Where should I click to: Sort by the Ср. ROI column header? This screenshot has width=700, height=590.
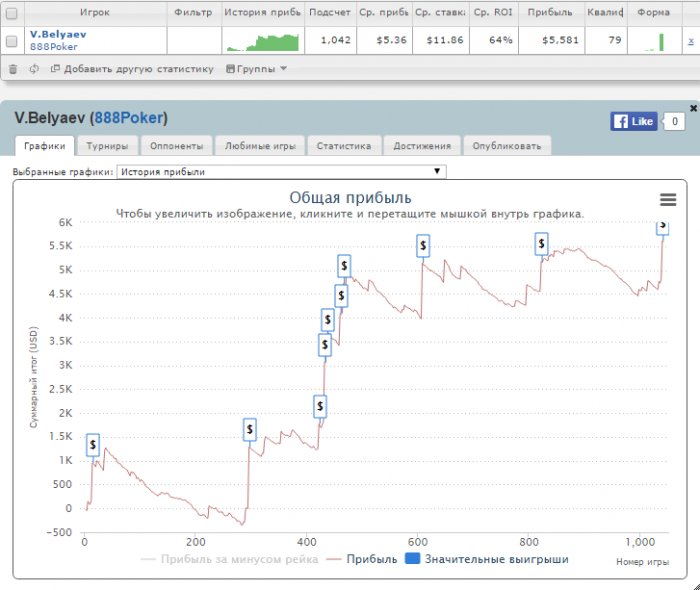pyautogui.click(x=493, y=12)
